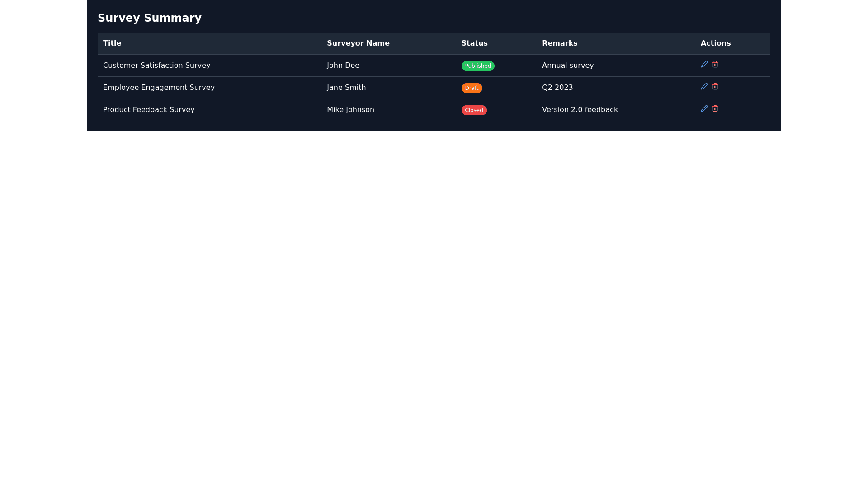This screenshot has width=868, height=488.
Task: Click the Survey Summary heading
Action: tap(150, 18)
